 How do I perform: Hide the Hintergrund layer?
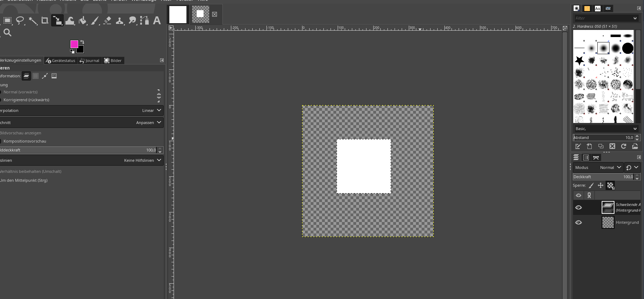click(x=579, y=222)
